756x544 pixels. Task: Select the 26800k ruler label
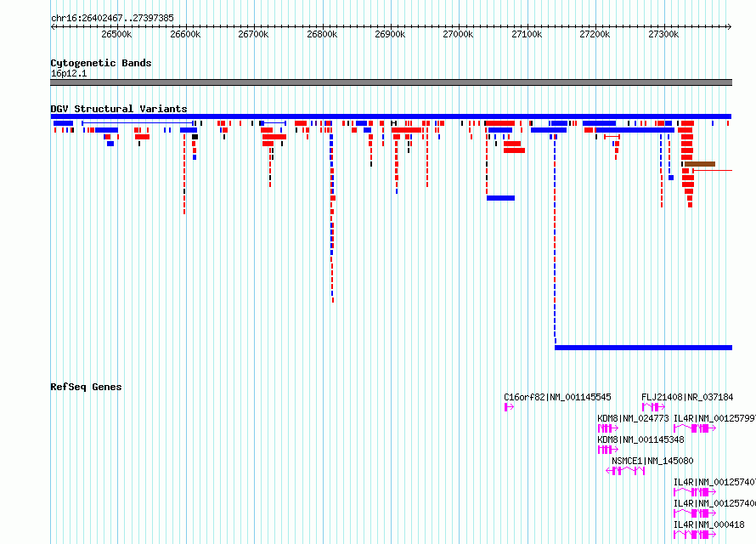tap(322, 34)
